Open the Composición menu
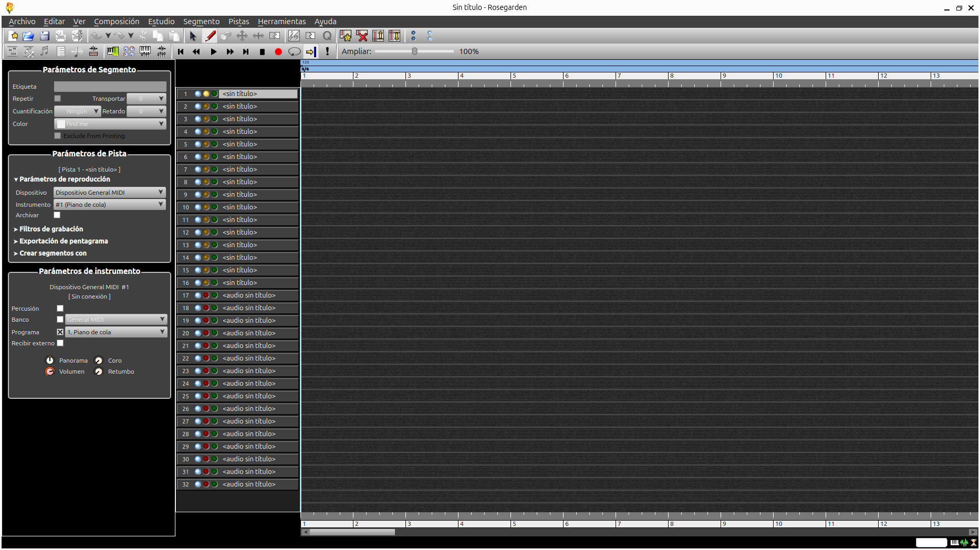 [117, 22]
